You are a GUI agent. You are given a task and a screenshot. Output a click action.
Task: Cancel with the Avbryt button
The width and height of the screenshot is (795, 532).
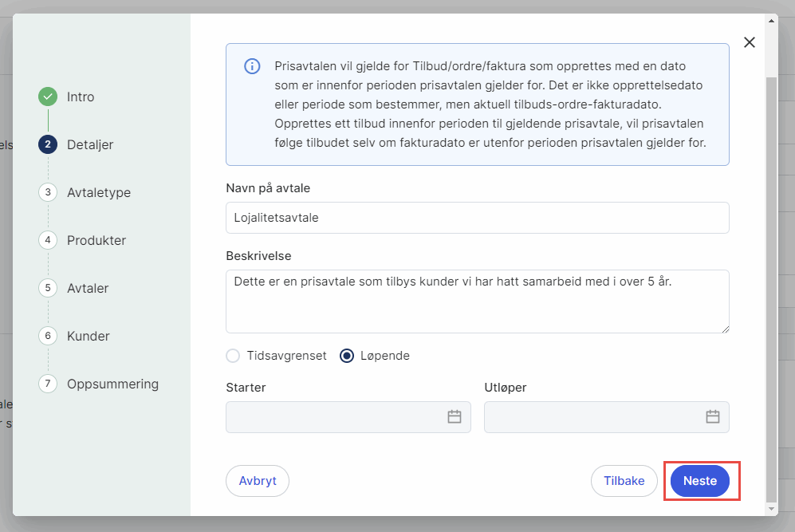[x=258, y=481]
